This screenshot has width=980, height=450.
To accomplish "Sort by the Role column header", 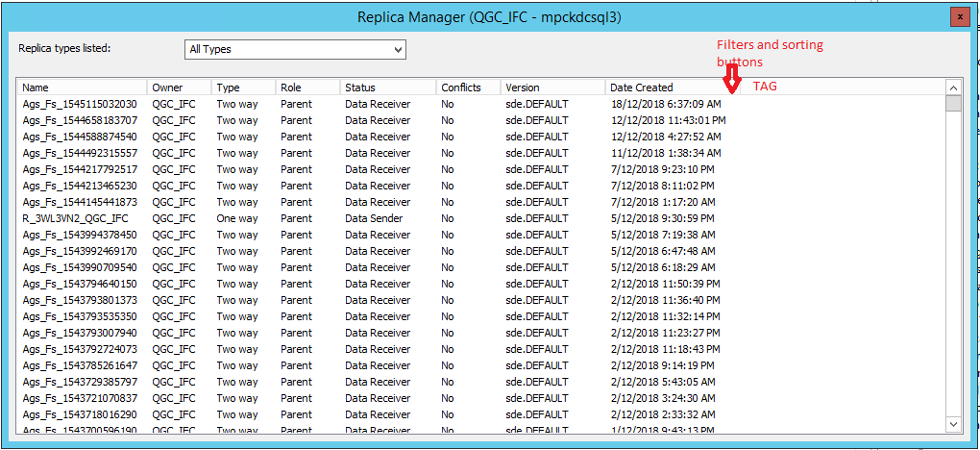I will (308, 87).
